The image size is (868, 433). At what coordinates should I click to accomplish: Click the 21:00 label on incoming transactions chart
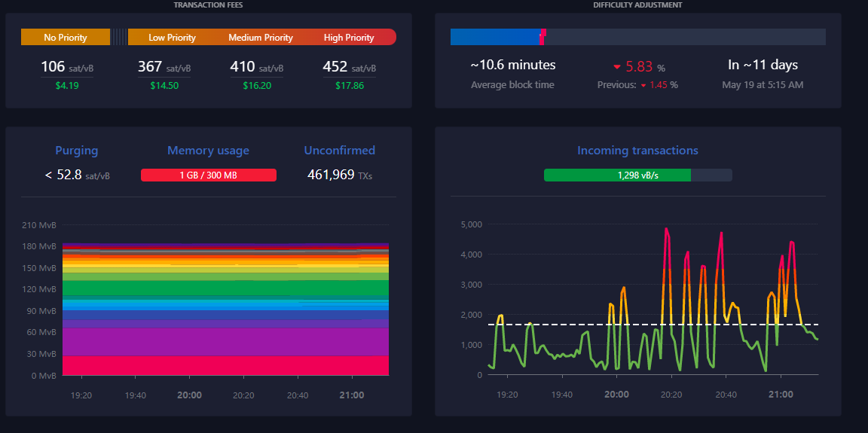pyautogui.click(x=781, y=395)
